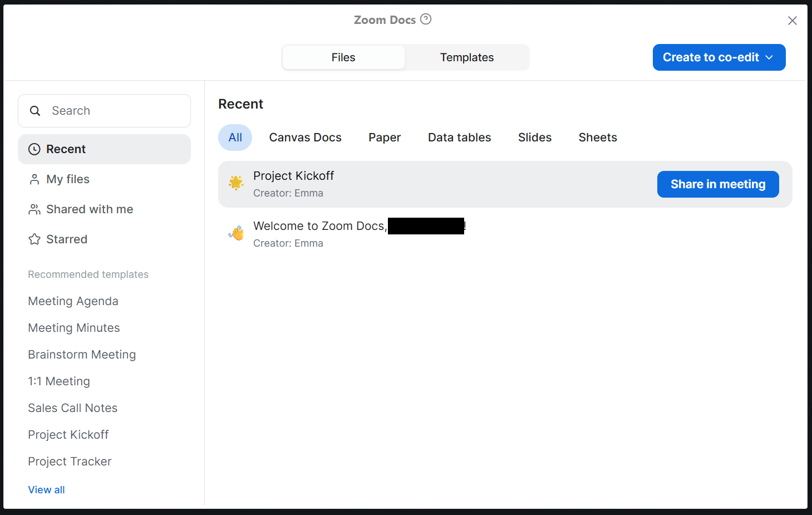Click the person icon beside My files

point(35,179)
